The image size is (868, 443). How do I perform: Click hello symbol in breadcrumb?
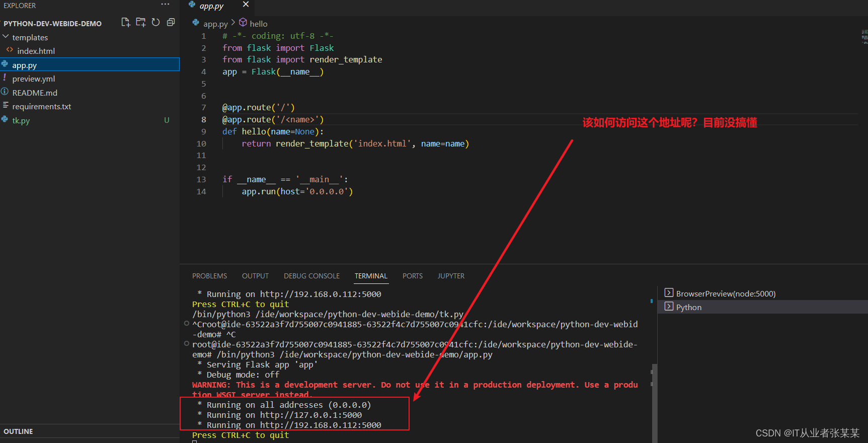[259, 24]
